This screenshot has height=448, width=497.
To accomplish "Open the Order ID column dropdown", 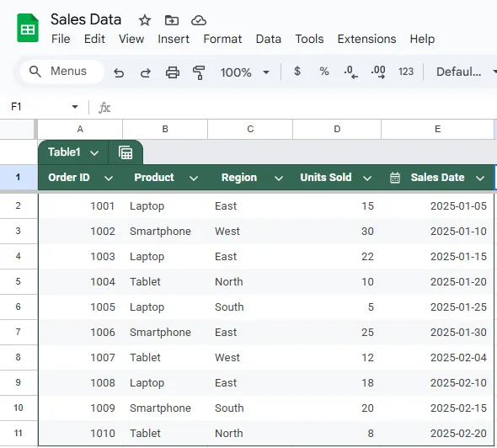I will coord(109,179).
